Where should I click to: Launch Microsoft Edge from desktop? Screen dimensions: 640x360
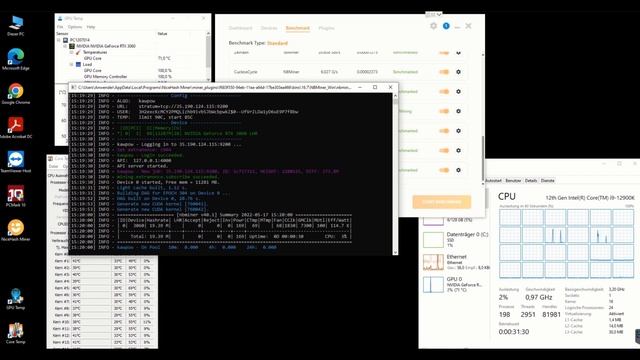pyautogui.click(x=16, y=59)
